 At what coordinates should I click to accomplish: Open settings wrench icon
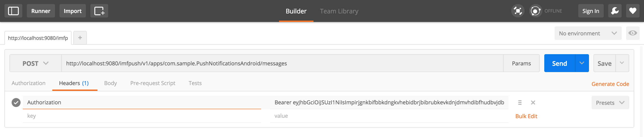[615, 11]
